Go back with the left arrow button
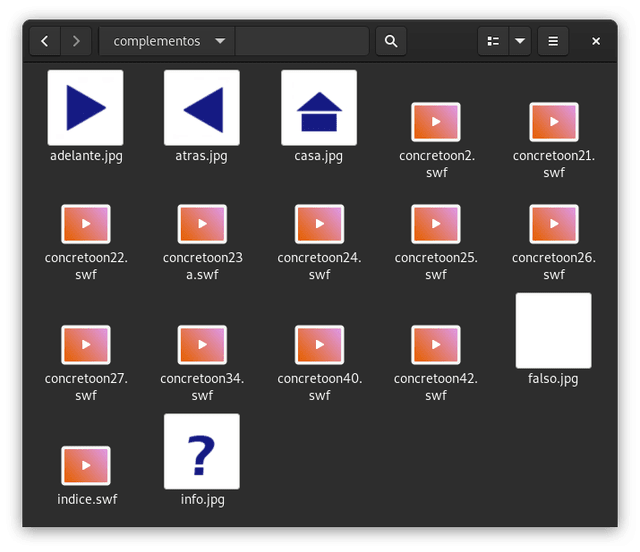The height and width of the screenshot is (552, 640). coord(45,41)
